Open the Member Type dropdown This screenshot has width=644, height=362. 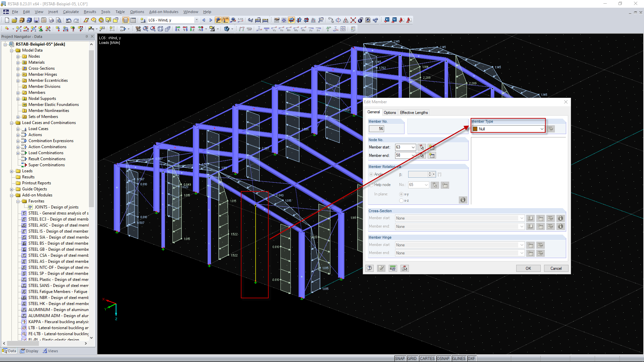click(x=541, y=129)
